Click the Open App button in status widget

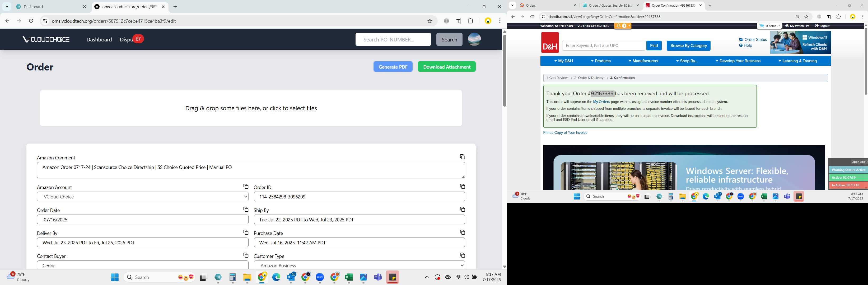click(858, 162)
